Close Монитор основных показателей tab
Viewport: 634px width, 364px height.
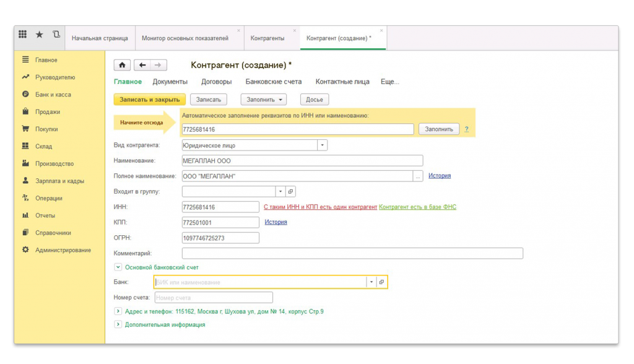coord(238,30)
